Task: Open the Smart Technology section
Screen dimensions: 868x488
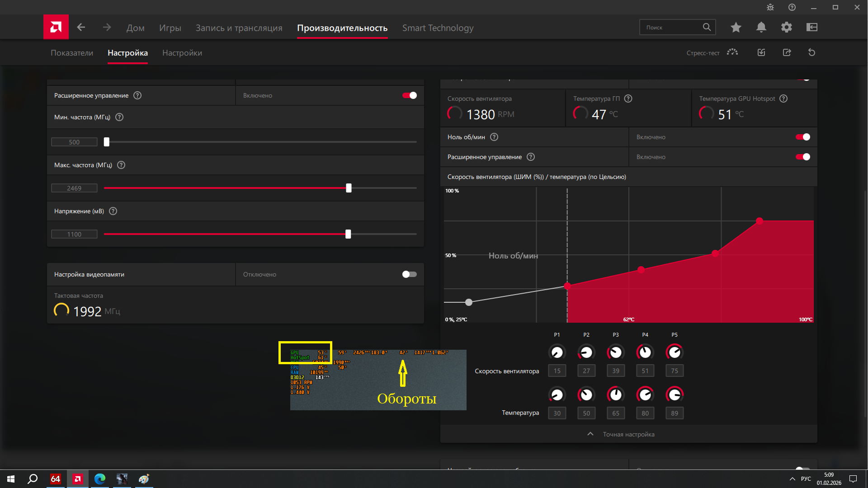Action: 438,28
